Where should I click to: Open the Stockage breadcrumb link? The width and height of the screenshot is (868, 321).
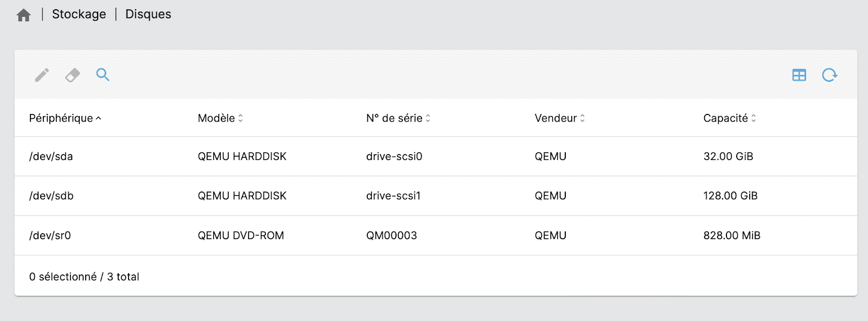[79, 14]
